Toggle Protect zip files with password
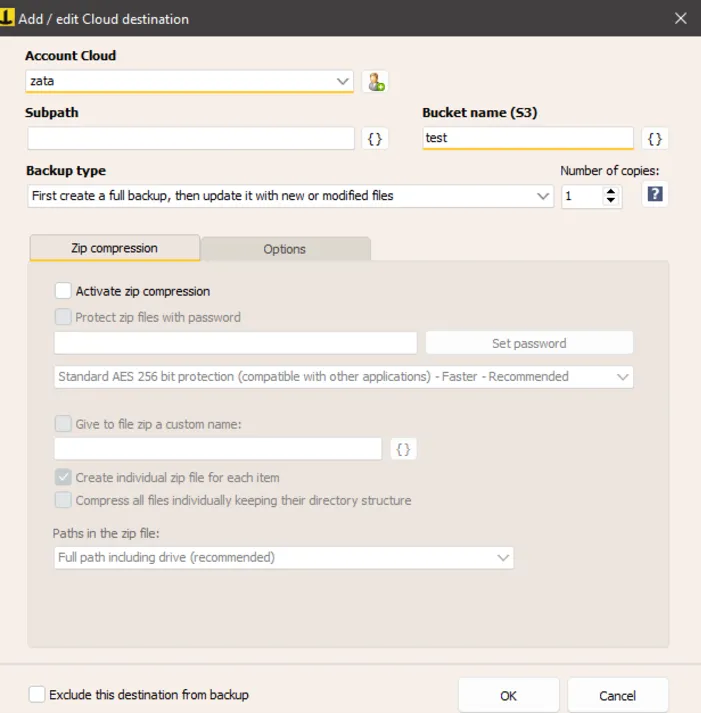This screenshot has height=713, width=701. [63, 317]
